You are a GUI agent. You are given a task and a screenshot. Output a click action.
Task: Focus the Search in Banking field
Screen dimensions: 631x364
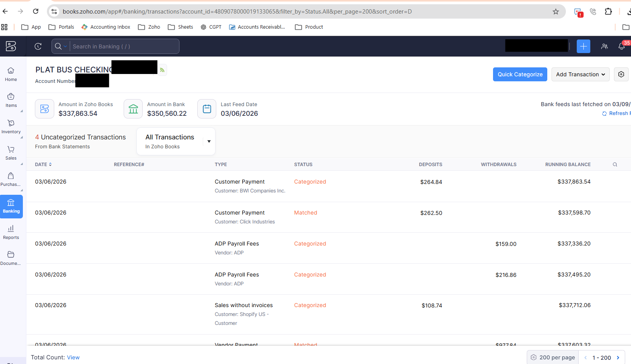coord(124,46)
